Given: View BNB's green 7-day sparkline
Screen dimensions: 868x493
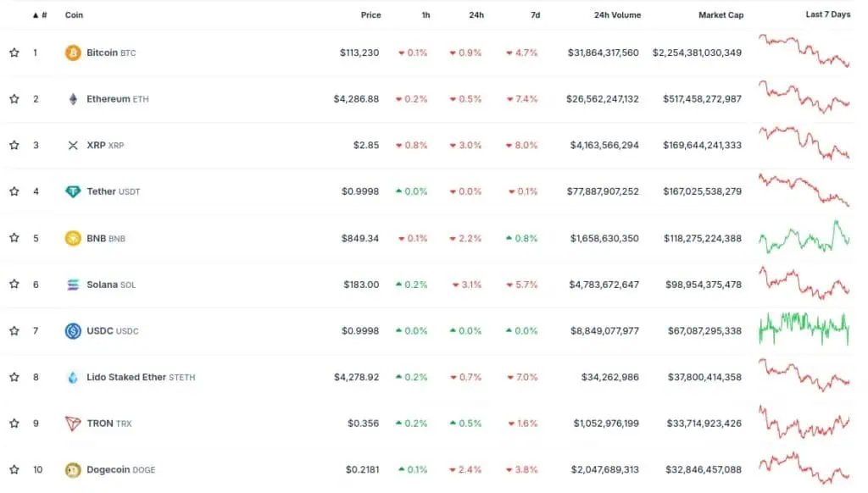Looking at the screenshot, I should click(x=804, y=237).
